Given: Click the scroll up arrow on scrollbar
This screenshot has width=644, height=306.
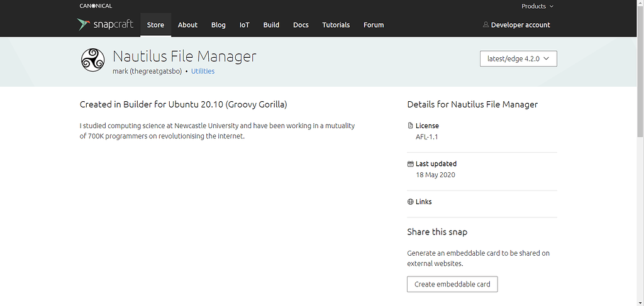Looking at the screenshot, I should [x=640, y=4].
